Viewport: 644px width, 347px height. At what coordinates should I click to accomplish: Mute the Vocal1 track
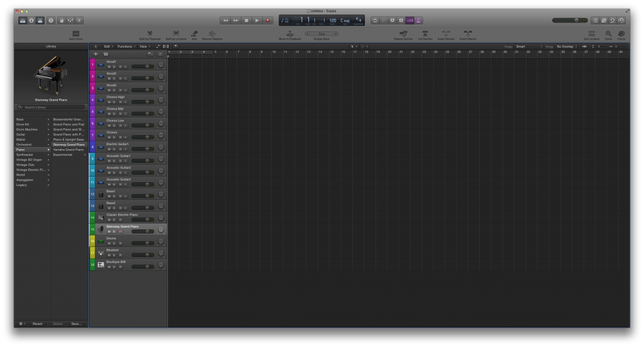tap(109, 67)
